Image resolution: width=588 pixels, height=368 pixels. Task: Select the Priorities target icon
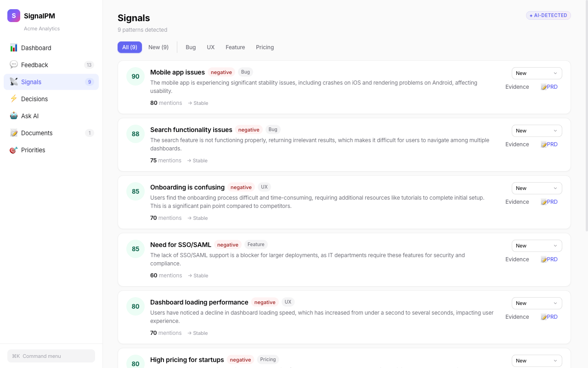[x=14, y=150]
